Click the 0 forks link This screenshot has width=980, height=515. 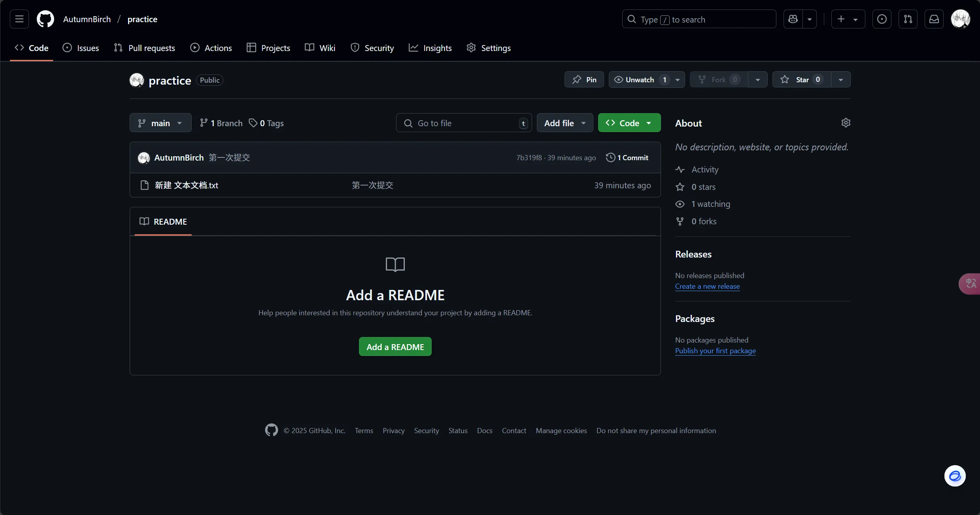[x=696, y=221]
